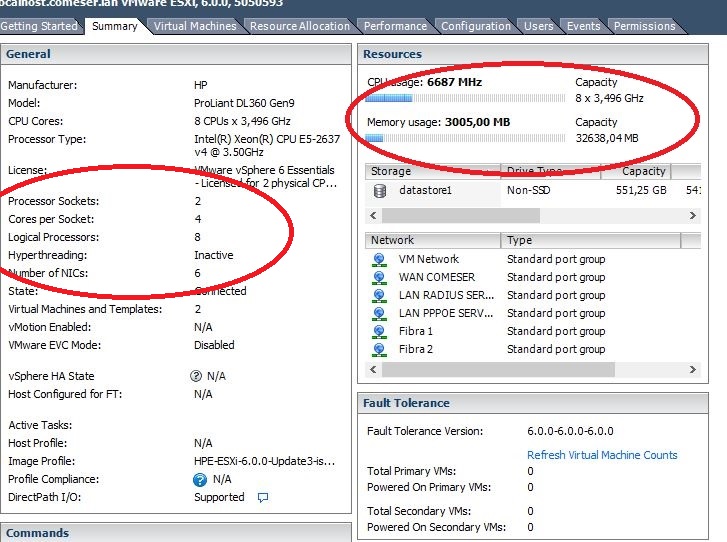The height and width of the screenshot is (542, 727).
Task: Open the Permissions tab
Action: click(644, 26)
